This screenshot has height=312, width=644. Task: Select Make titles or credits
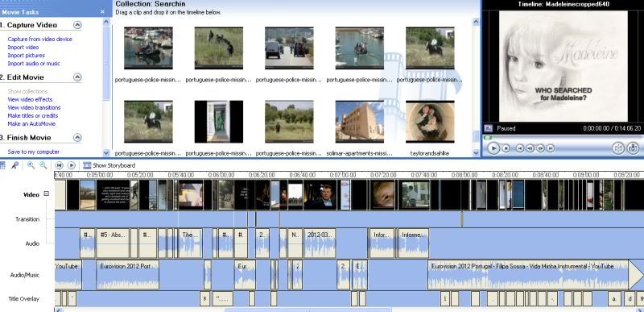33,116
